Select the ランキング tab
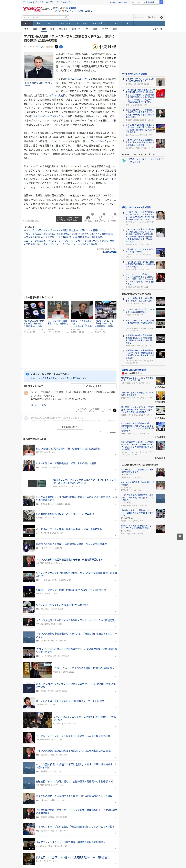 point(115,24)
